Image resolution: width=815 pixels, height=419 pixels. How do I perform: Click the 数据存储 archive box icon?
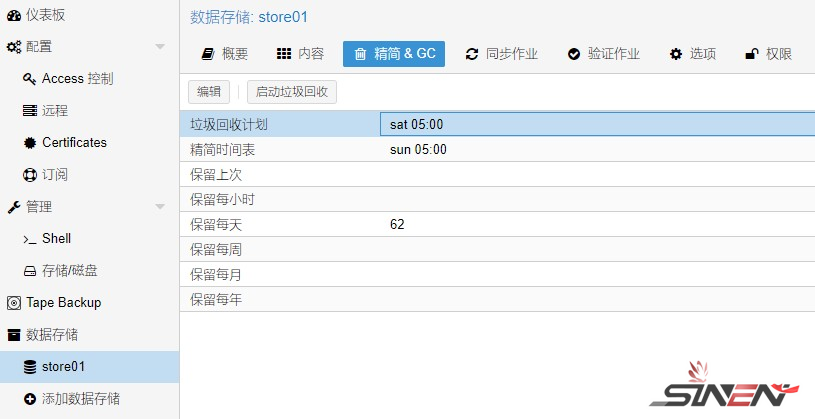[14, 335]
